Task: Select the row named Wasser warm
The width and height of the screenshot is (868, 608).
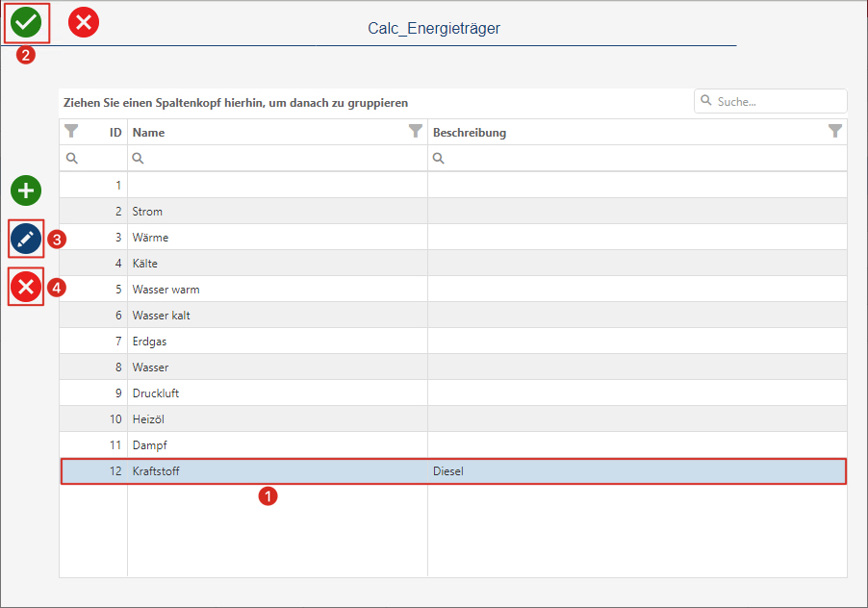Action: coord(453,290)
